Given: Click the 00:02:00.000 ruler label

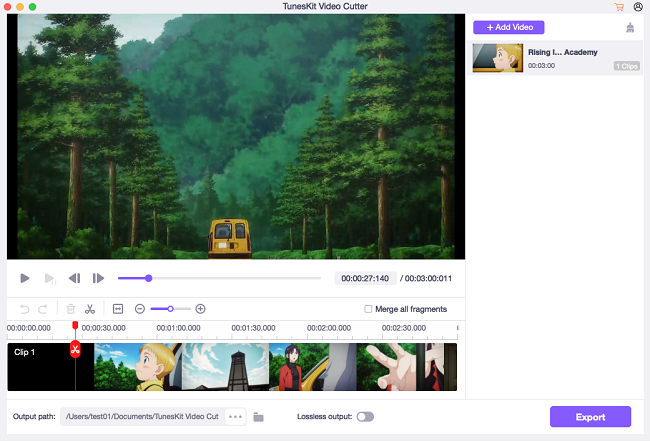Looking at the screenshot, I should [329, 328].
